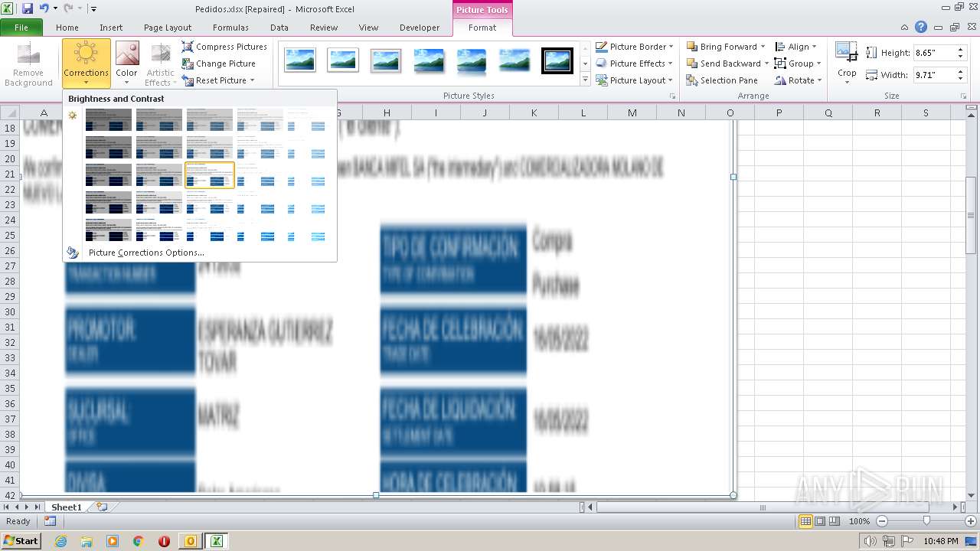Image resolution: width=980 pixels, height=551 pixels.
Task: Click the macro recording status bar icon
Action: pyautogui.click(x=50, y=521)
